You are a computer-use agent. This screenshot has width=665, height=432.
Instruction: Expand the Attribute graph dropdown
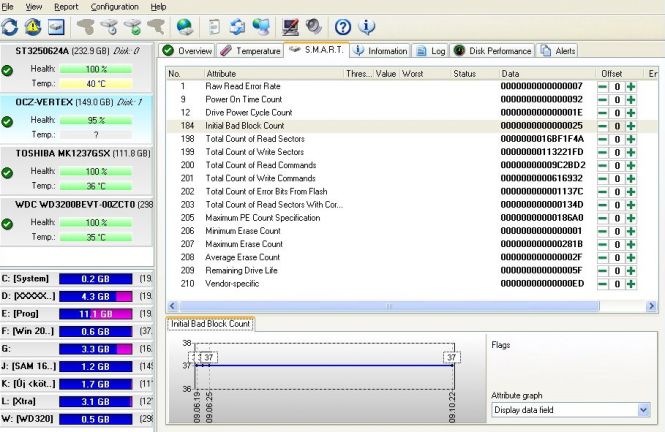click(x=643, y=410)
